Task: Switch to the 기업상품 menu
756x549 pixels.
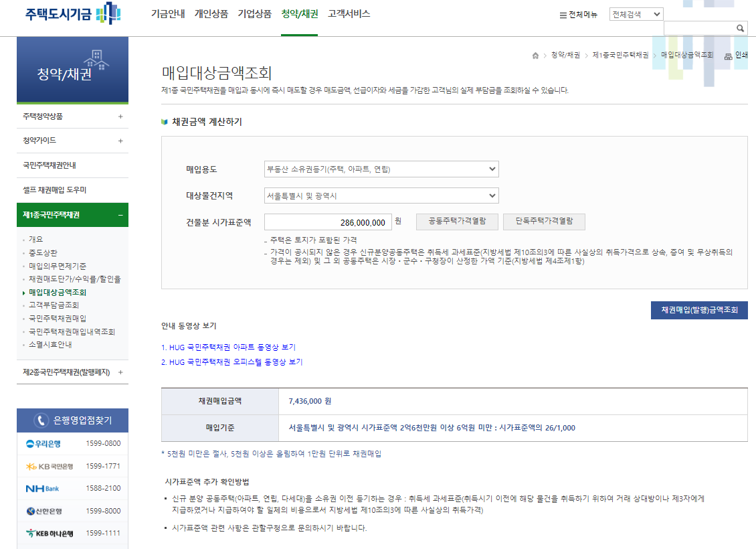Action: point(253,13)
